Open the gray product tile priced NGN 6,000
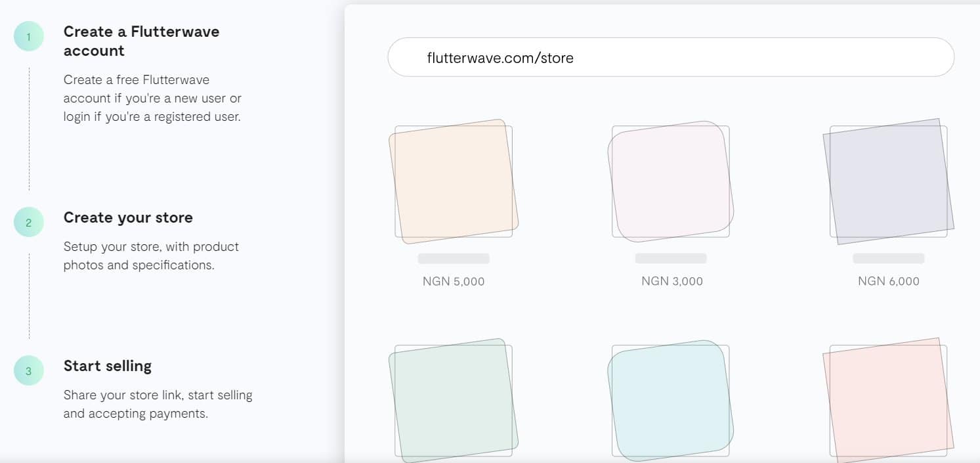This screenshot has height=463, width=980. [x=888, y=181]
